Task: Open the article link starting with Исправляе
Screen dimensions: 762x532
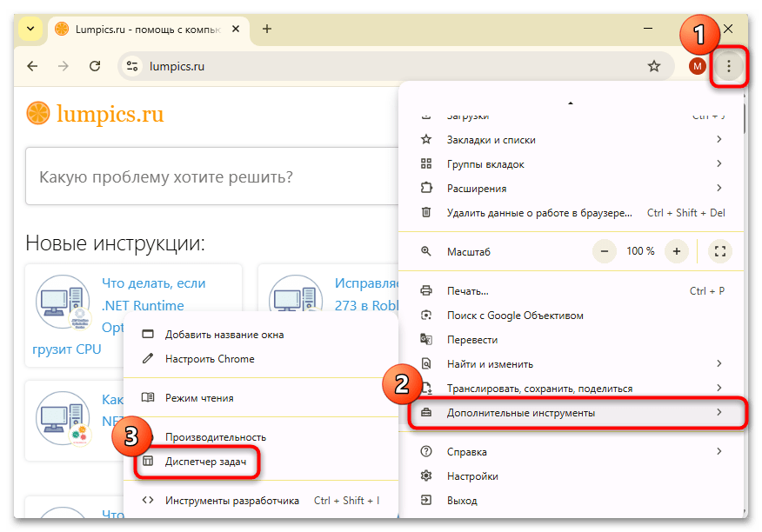Action: [x=366, y=295]
